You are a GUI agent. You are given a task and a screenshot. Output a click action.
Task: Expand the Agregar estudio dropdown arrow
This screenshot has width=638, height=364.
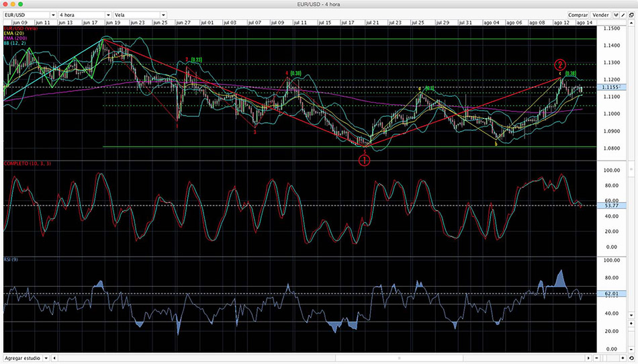46,359
